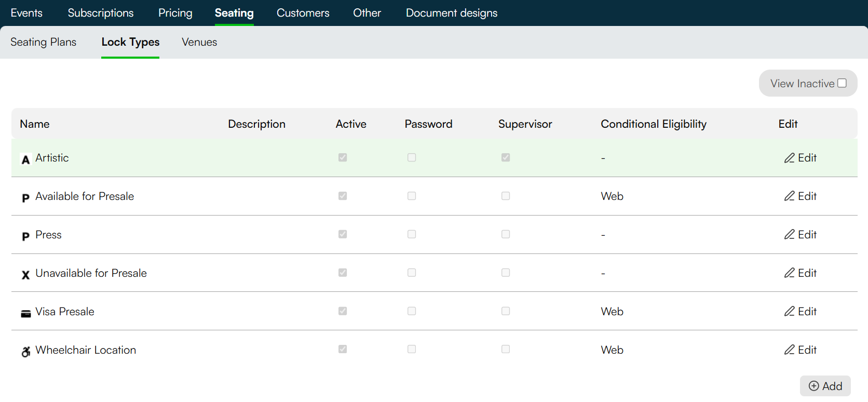This screenshot has width=868, height=402.
Task: Click the pencil icon in Wheelchair Location row
Action: pyautogui.click(x=789, y=350)
